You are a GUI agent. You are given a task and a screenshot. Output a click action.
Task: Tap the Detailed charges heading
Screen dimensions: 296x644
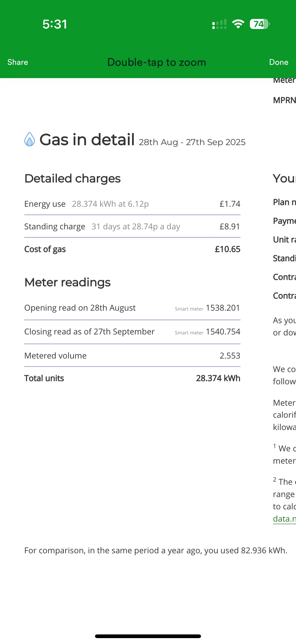[x=72, y=179]
